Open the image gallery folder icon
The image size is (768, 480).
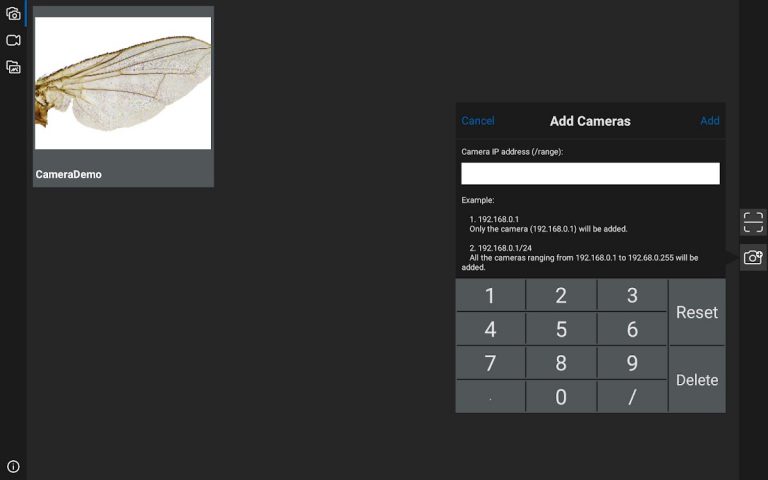(x=13, y=67)
